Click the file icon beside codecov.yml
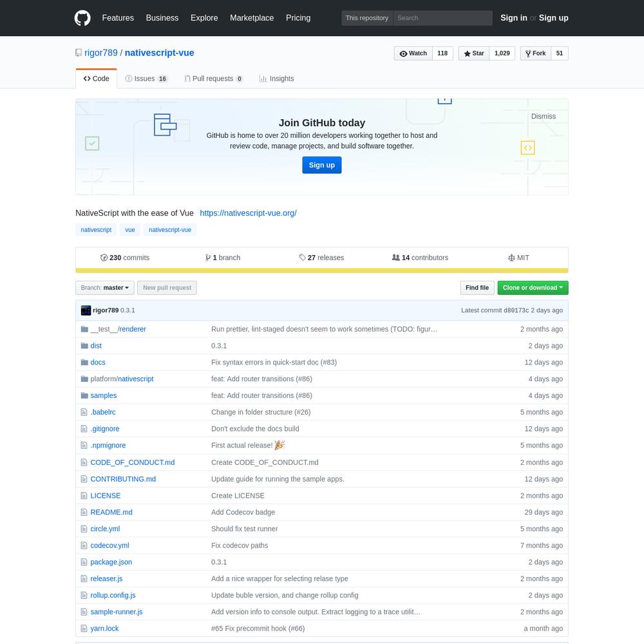 click(x=84, y=545)
